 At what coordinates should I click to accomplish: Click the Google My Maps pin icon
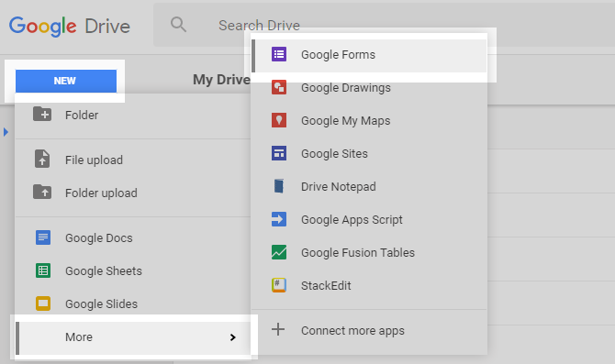(279, 120)
